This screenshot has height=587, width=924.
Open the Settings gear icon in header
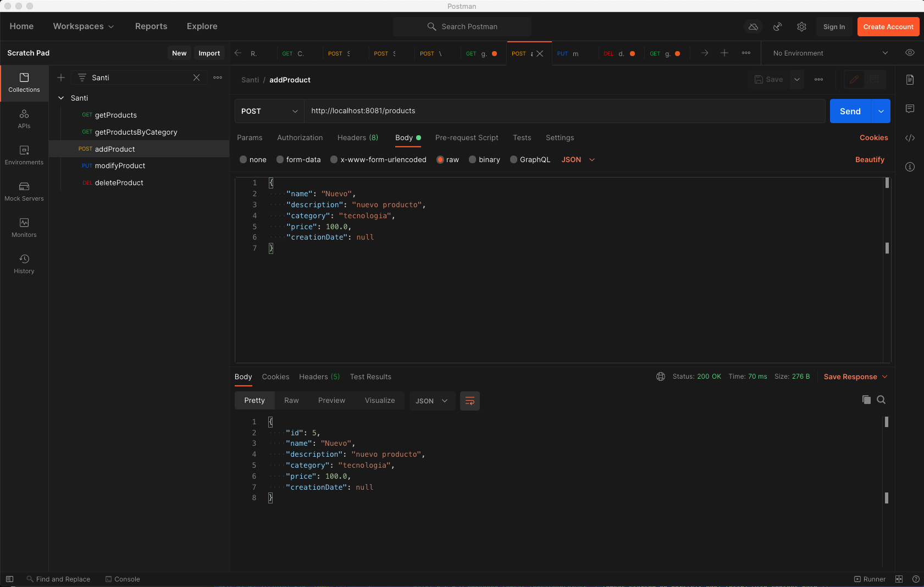coord(801,26)
